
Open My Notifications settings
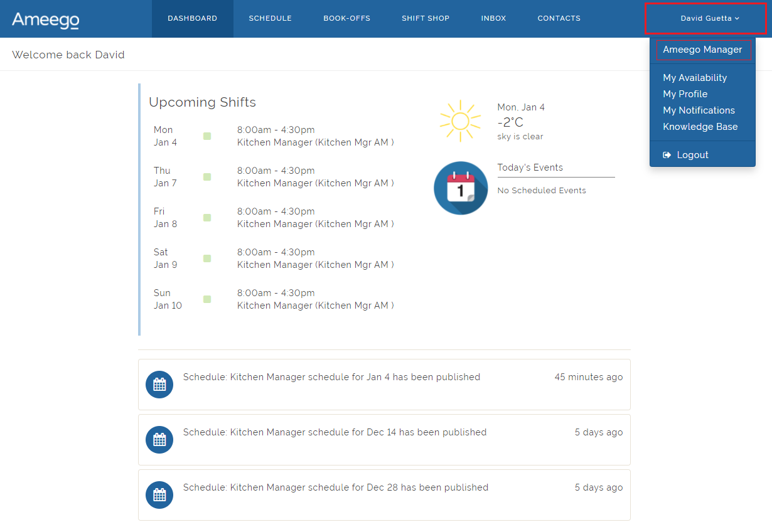(699, 110)
